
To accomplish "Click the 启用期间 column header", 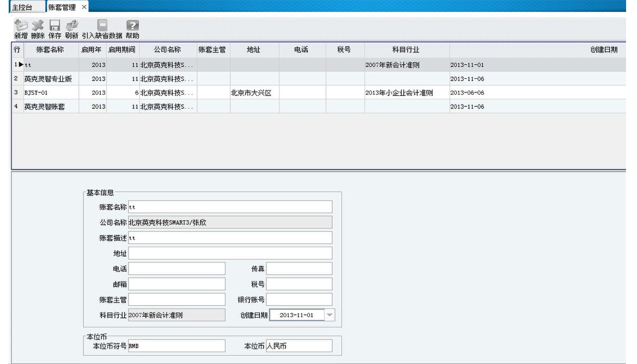I will point(123,50).
